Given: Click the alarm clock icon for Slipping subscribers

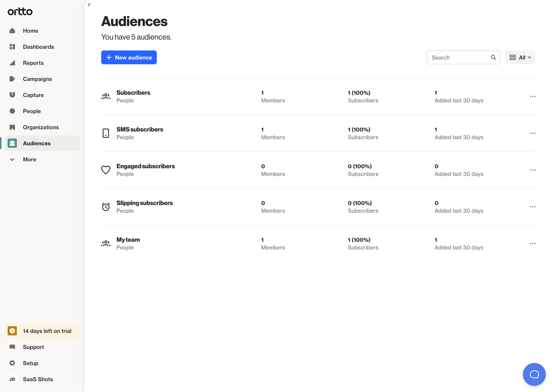Looking at the screenshot, I should 106,207.
